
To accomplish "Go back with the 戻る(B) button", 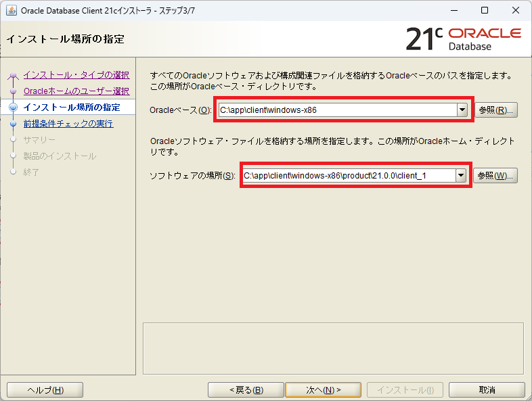I will pyautogui.click(x=246, y=390).
